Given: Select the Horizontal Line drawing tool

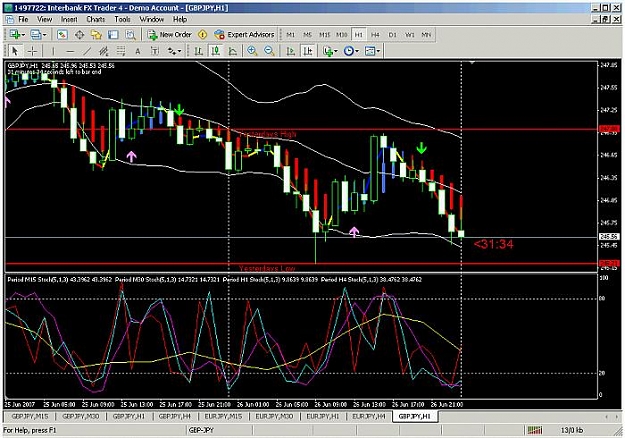Looking at the screenshot, I should 70,51.
